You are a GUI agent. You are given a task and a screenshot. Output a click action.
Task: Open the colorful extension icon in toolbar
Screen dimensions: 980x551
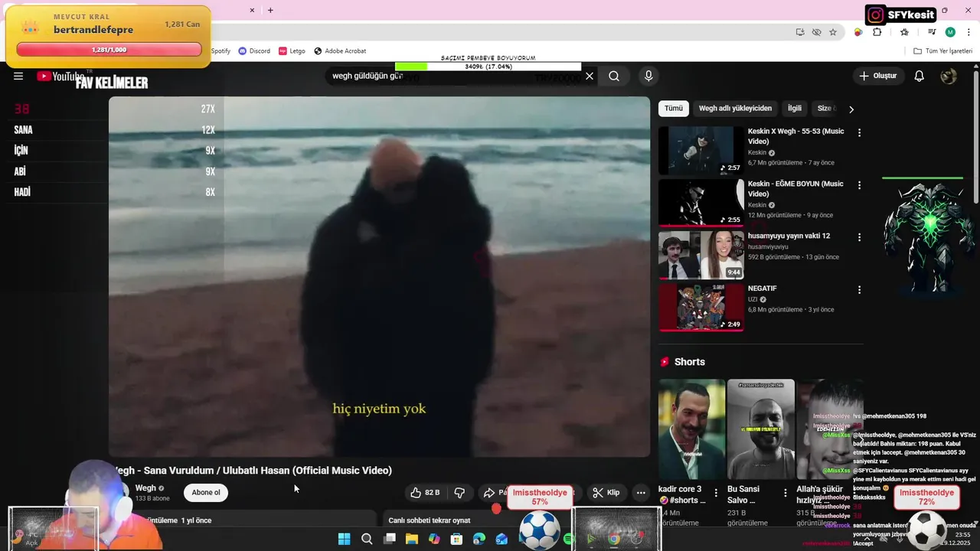point(858,32)
